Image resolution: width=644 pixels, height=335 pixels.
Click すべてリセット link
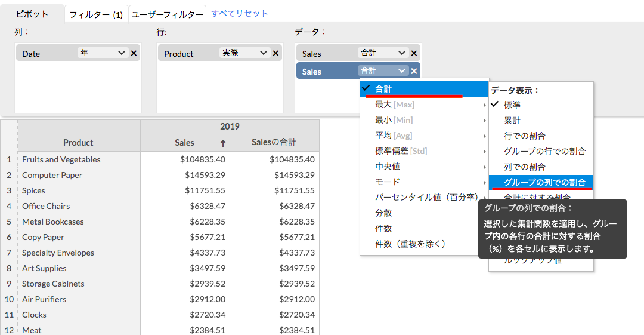tap(240, 13)
